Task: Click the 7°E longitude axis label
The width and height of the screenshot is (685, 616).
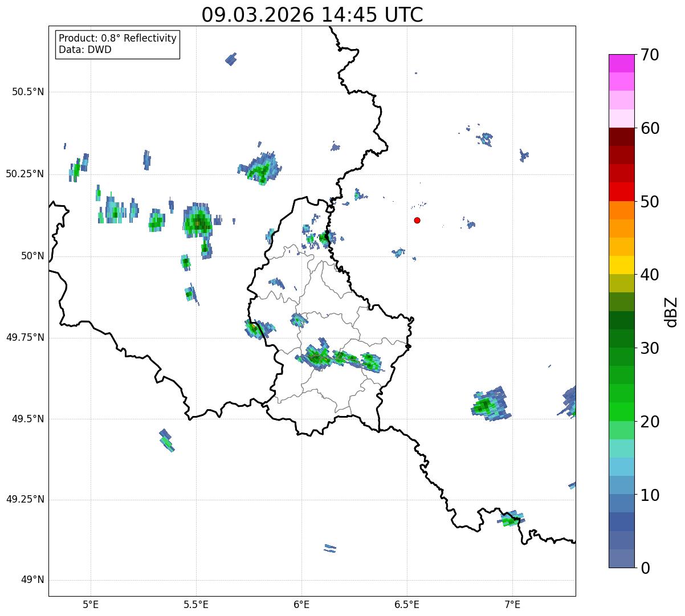Action: (512, 603)
